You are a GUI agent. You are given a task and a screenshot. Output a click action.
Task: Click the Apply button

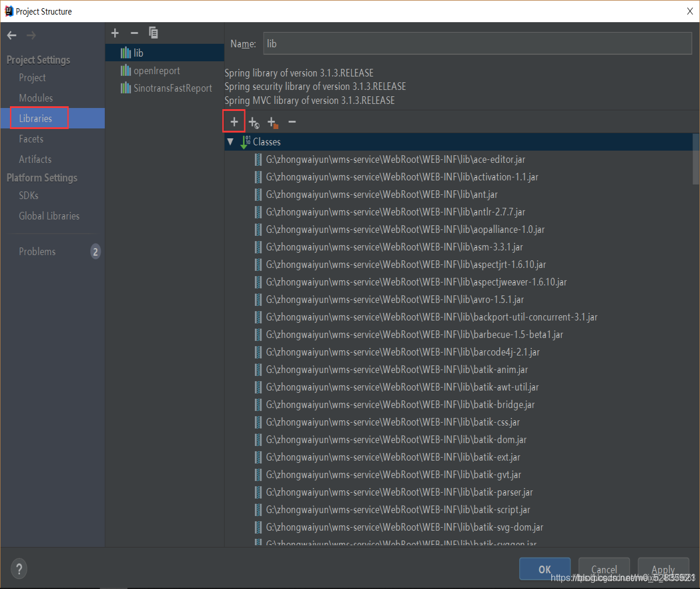pos(663,569)
